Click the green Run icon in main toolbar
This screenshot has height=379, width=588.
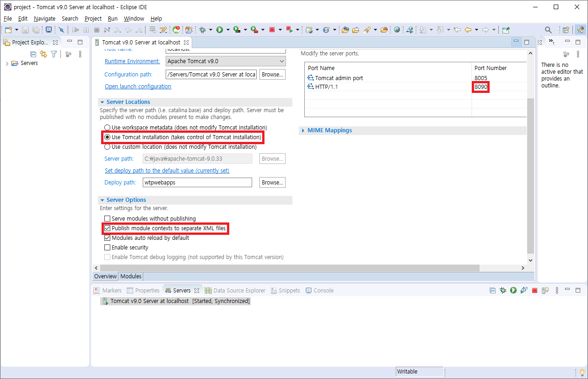[220, 30]
